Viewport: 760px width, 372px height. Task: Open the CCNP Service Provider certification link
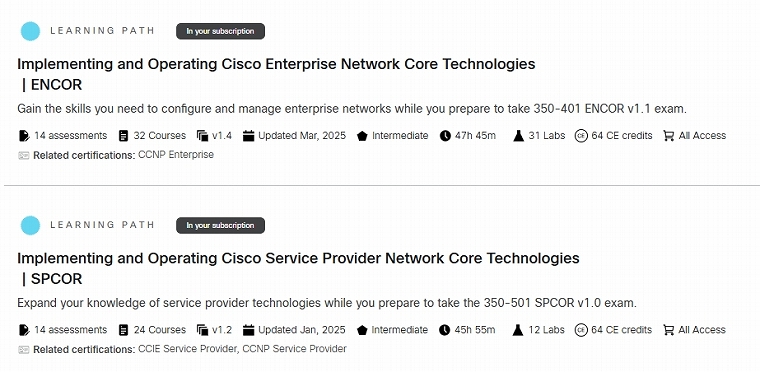[x=294, y=349]
